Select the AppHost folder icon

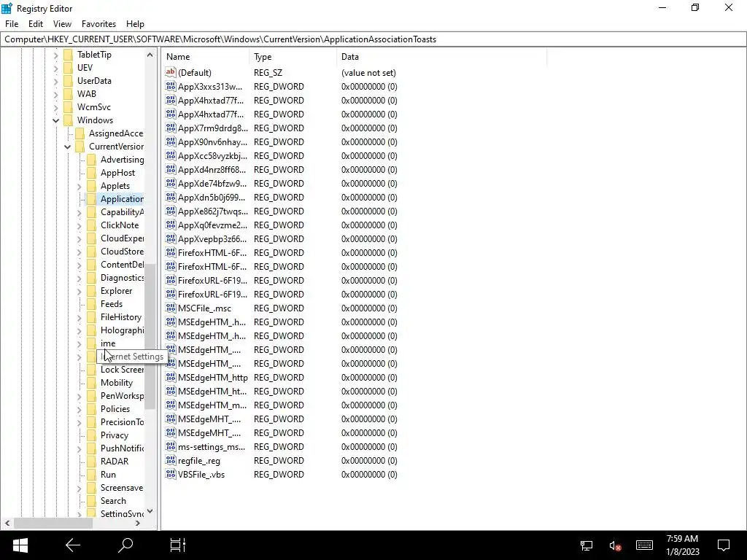pos(91,172)
